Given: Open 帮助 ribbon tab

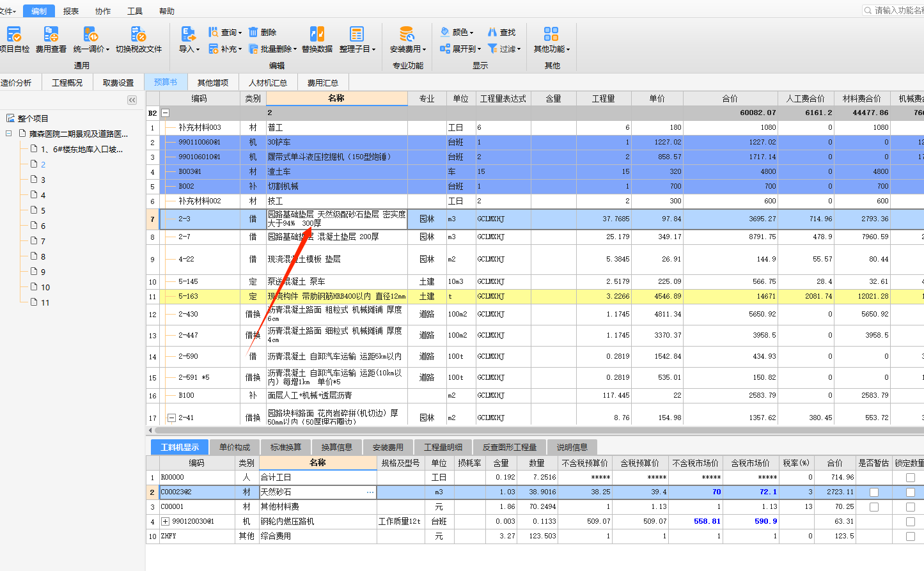Looking at the screenshot, I should click(x=167, y=11).
